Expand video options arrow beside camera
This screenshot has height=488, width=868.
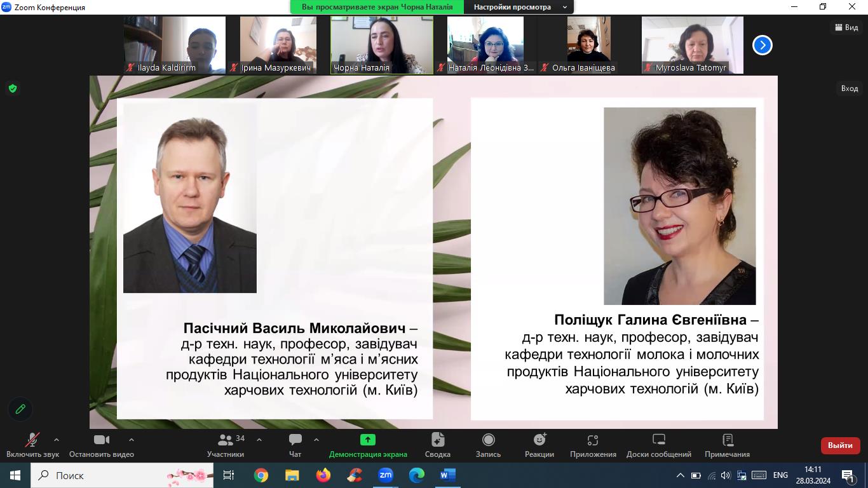(x=132, y=440)
